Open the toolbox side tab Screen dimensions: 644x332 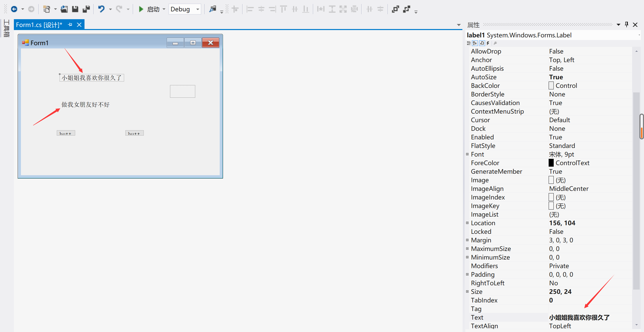(x=7, y=28)
